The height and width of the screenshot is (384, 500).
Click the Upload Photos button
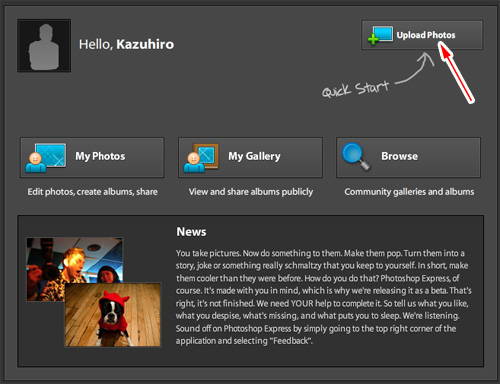click(x=422, y=35)
